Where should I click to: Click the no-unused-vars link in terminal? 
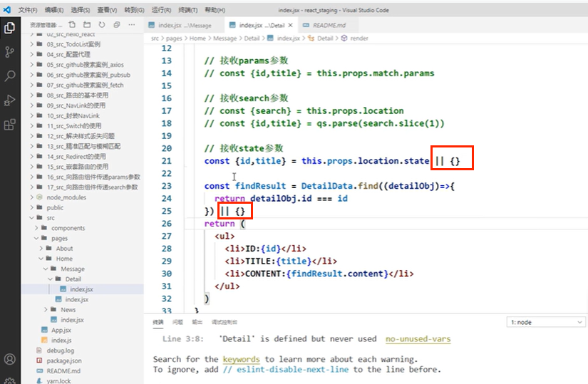[x=418, y=339]
